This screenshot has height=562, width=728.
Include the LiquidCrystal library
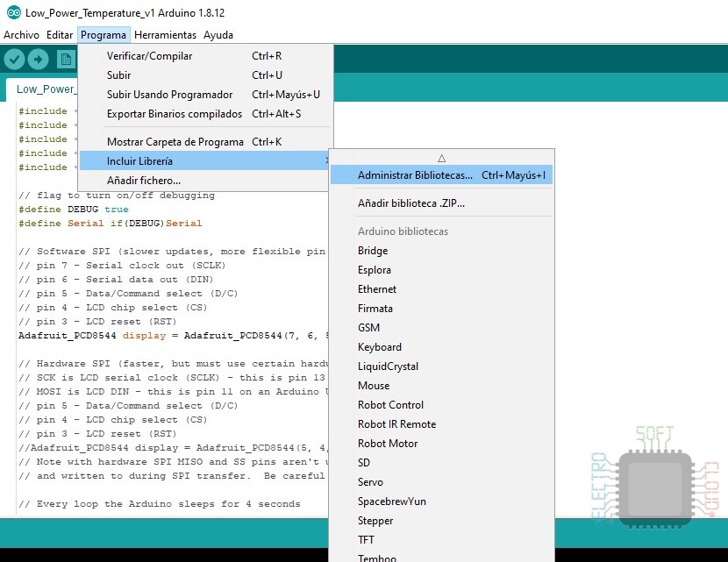441,366
